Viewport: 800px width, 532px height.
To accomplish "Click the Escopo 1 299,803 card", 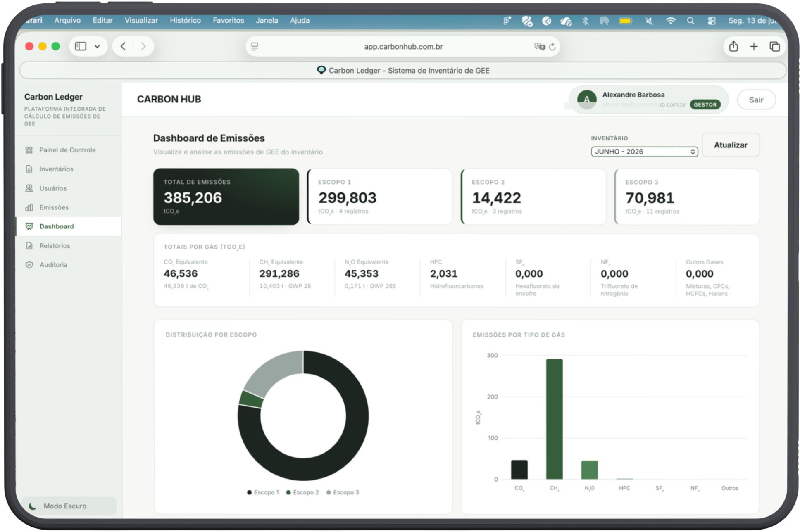I will pyautogui.click(x=380, y=197).
